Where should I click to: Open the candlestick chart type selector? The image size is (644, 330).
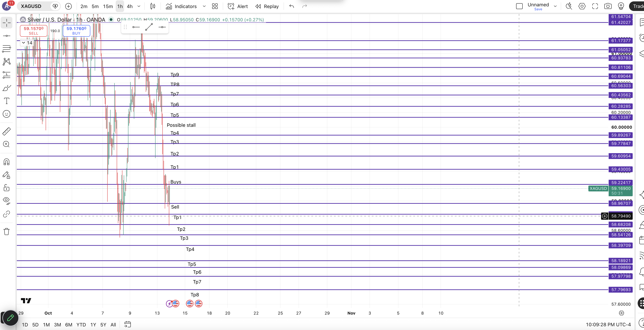pyautogui.click(x=153, y=6)
